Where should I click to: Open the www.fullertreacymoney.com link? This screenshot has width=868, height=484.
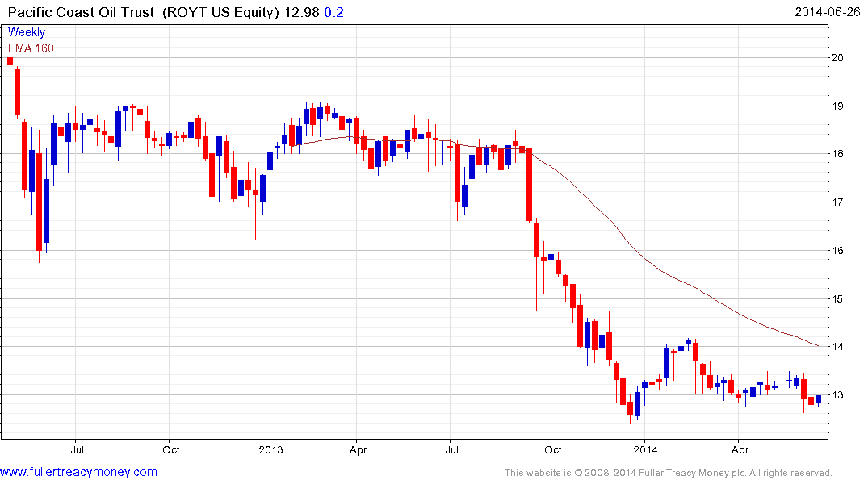[78, 473]
